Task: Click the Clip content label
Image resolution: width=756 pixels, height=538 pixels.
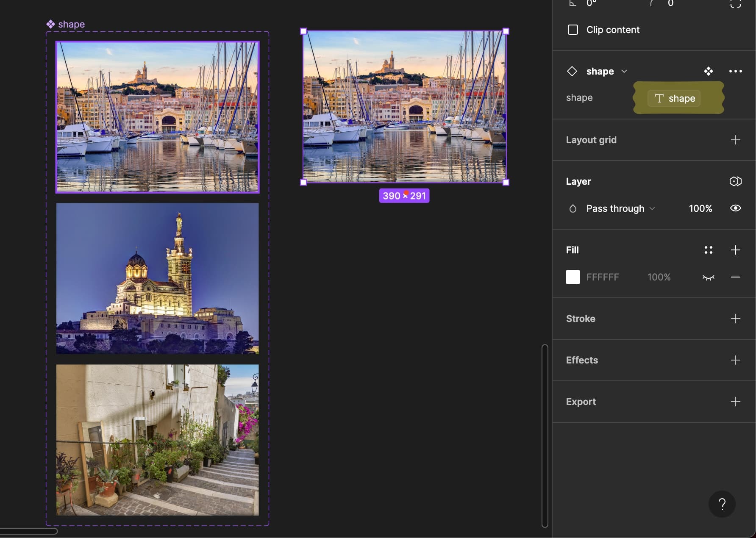Action: (x=613, y=30)
